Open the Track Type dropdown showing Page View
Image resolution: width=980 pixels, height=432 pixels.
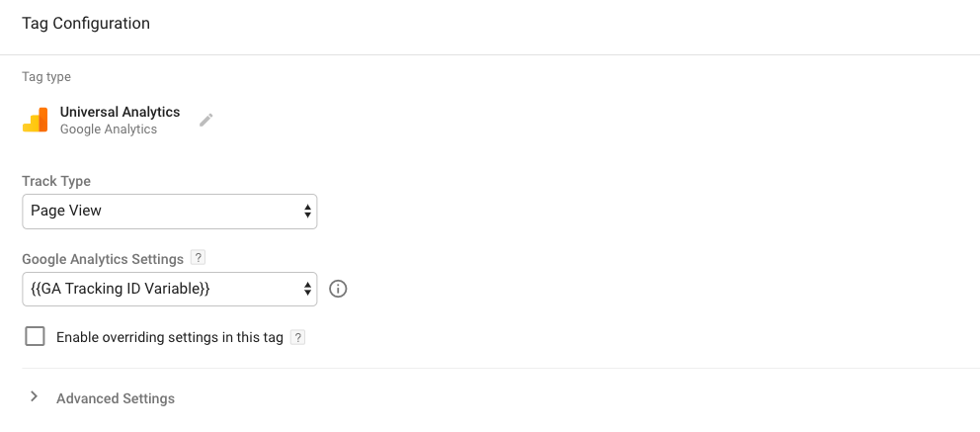click(x=169, y=211)
